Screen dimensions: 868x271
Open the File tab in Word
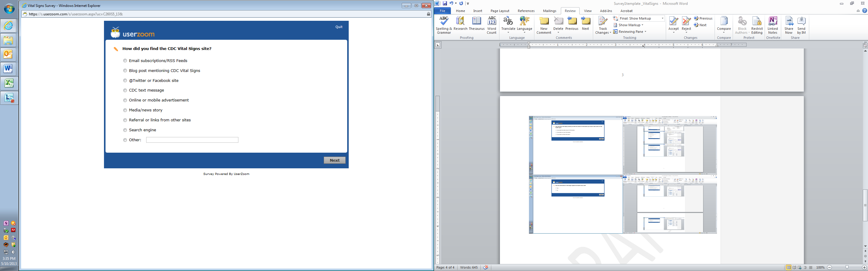[442, 11]
